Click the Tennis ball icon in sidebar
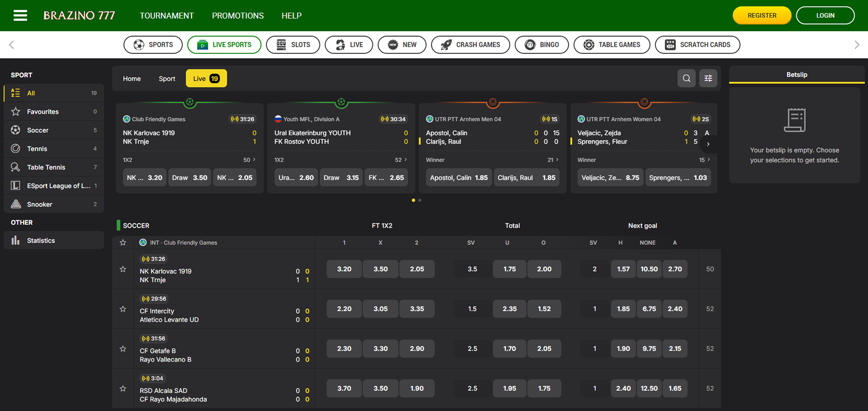Screen dimensions: 868x411 pyautogui.click(x=16, y=149)
